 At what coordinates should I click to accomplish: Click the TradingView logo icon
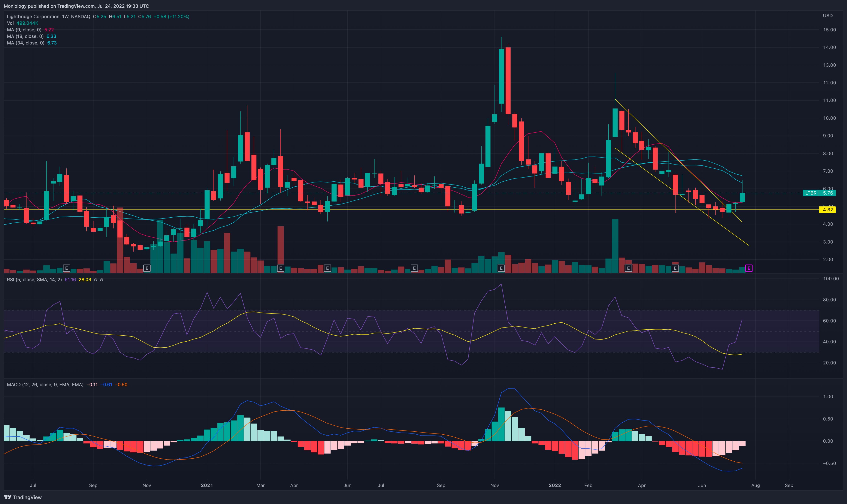click(7, 497)
